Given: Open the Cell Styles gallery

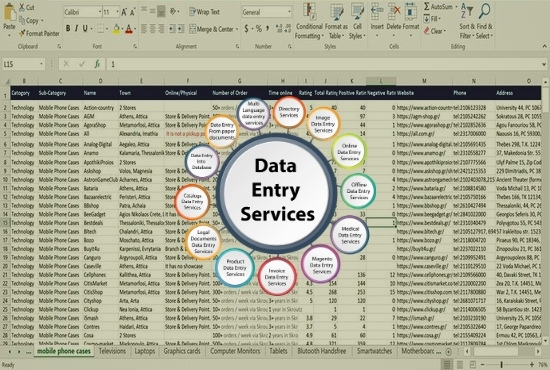Looking at the screenshot, I should click(x=357, y=21).
